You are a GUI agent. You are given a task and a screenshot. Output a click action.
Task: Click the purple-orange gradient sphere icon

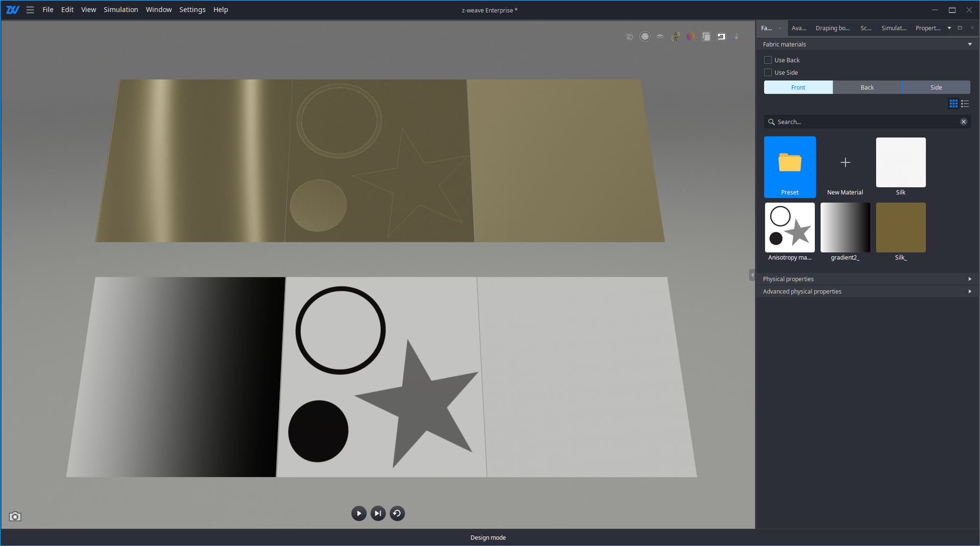pyautogui.click(x=690, y=37)
